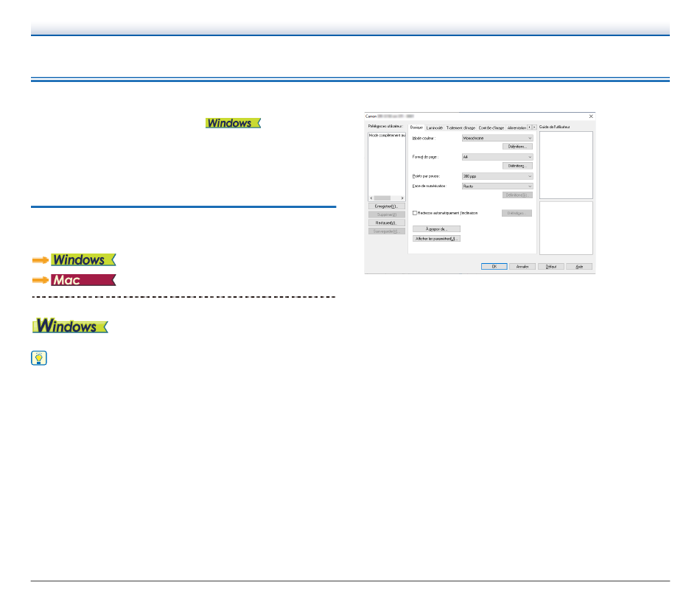Click the lightbulb hint icon
The height and width of the screenshot is (594, 700).
[x=39, y=359]
